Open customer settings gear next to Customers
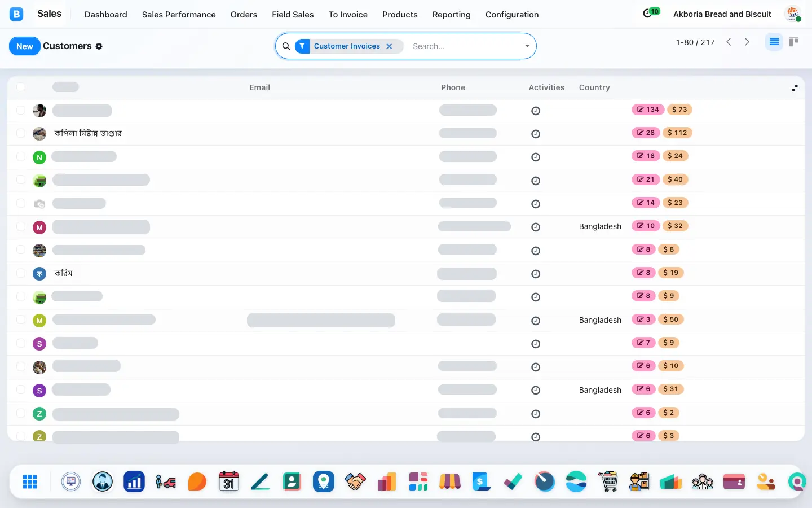This screenshot has width=812, height=508. tap(99, 46)
